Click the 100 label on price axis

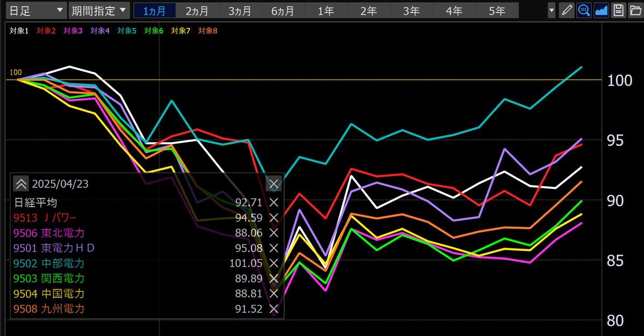tap(620, 81)
